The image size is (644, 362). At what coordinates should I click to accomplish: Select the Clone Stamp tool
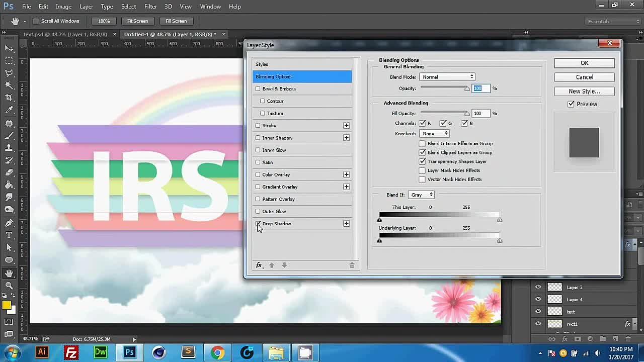[9, 148]
